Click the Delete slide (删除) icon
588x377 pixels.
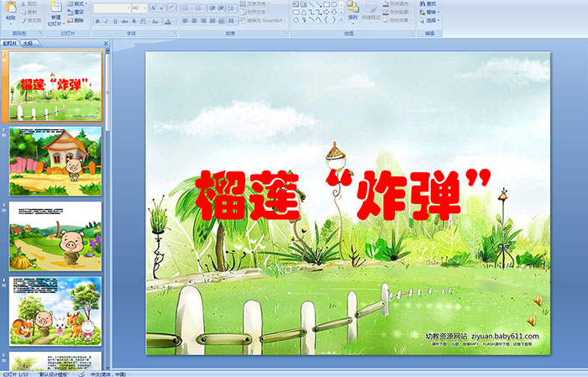[79, 21]
